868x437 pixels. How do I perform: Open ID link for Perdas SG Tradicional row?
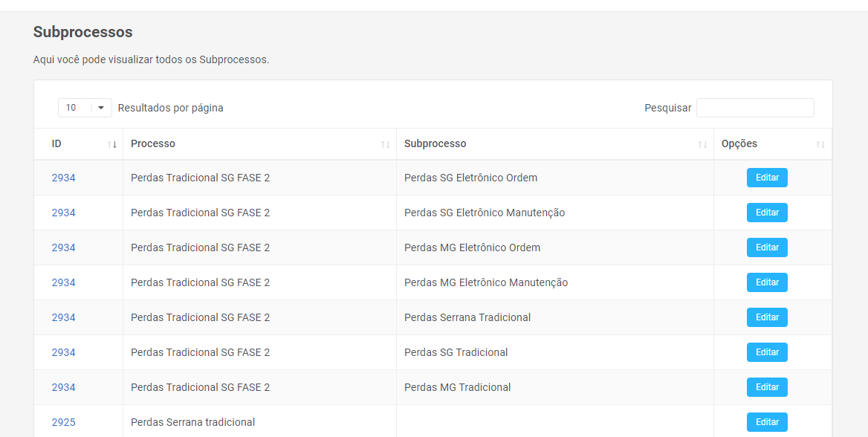64,352
